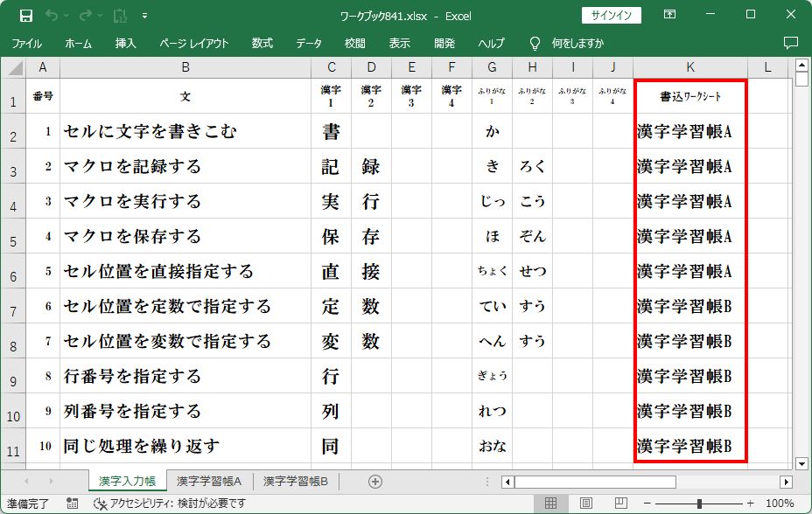This screenshot has width=812, height=514.
Task: Click the zoom slider handle
Action: pyautogui.click(x=699, y=504)
